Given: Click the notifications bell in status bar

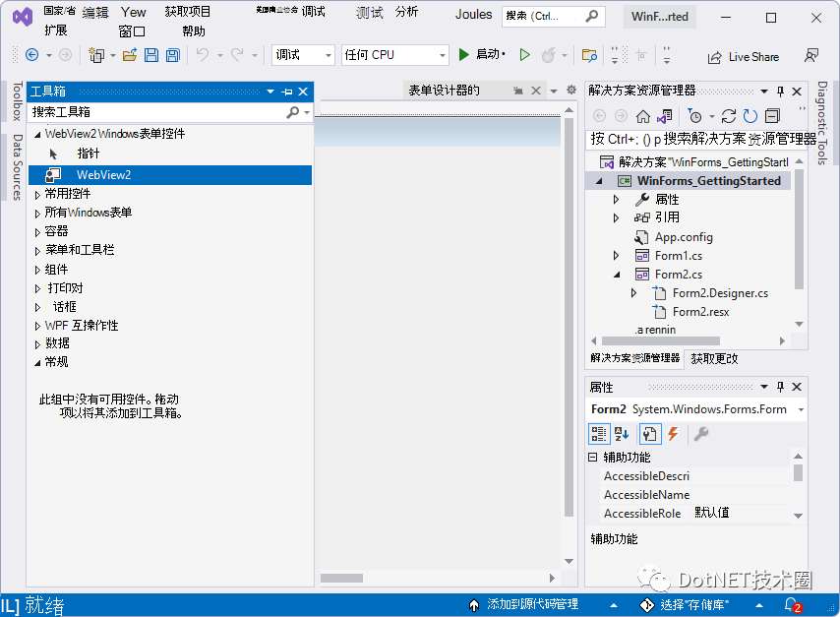Looking at the screenshot, I should [x=793, y=605].
